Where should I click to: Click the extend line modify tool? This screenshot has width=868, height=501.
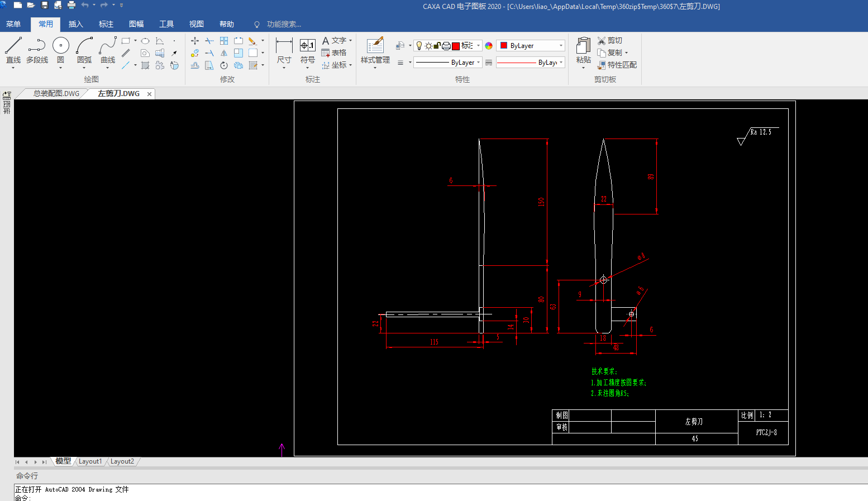pos(209,53)
